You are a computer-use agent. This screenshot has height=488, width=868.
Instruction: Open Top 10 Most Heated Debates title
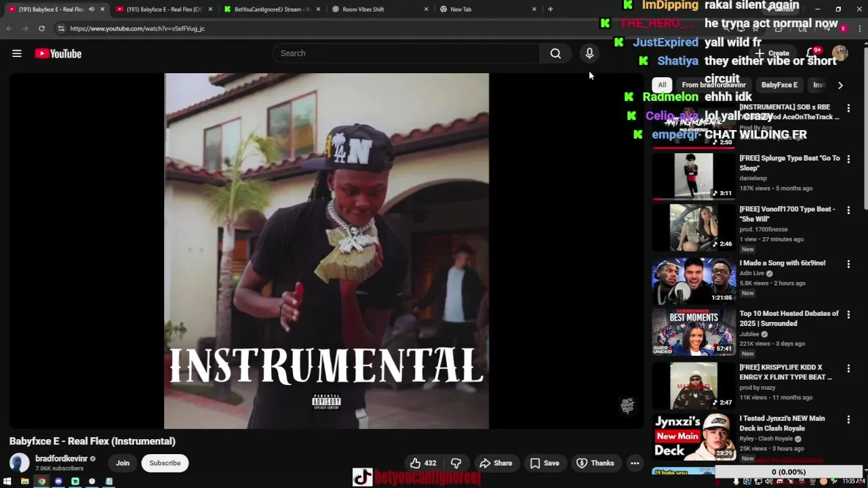pos(789,319)
